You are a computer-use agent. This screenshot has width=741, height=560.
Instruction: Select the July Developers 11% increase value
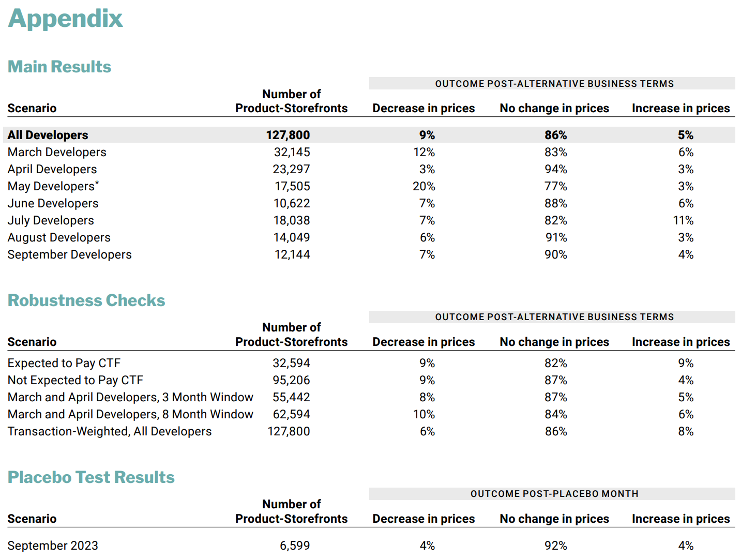click(x=683, y=220)
